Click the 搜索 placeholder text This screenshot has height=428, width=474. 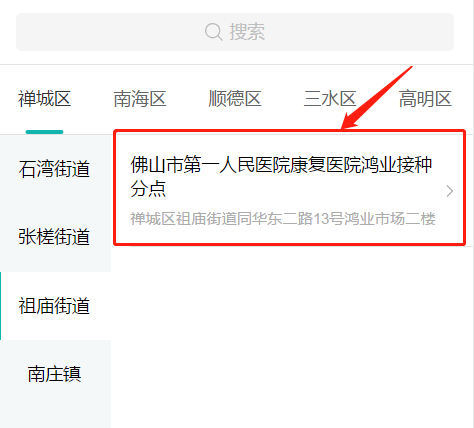pyautogui.click(x=247, y=32)
